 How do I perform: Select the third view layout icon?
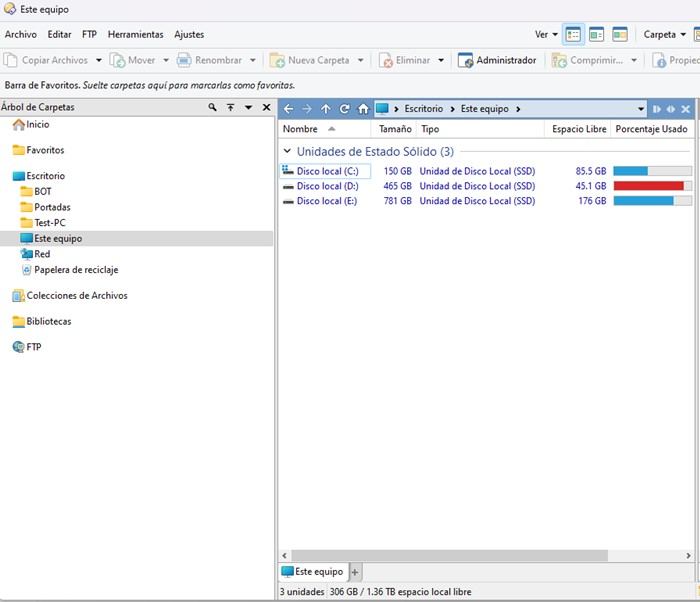pyautogui.click(x=620, y=34)
